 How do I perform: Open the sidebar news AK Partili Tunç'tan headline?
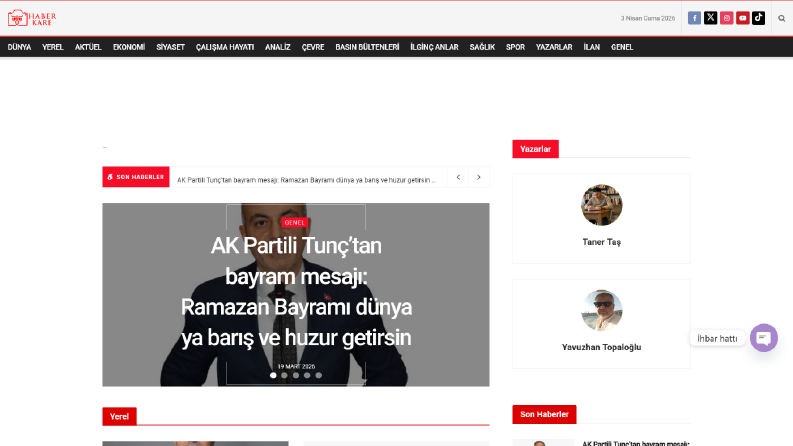[636, 443]
